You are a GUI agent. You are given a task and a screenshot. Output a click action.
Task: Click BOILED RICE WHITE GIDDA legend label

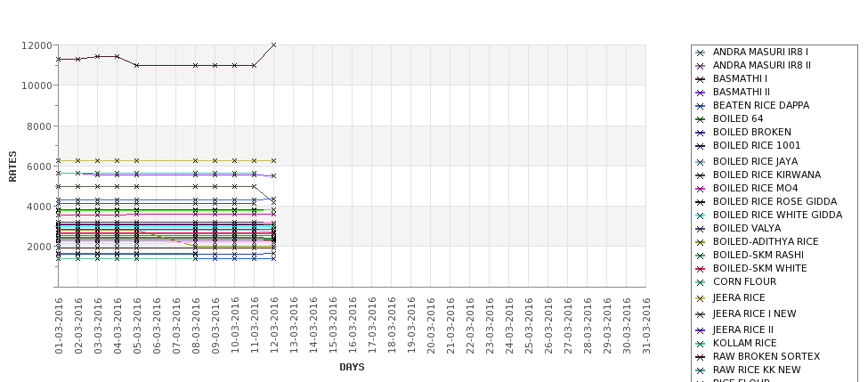pos(777,215)
